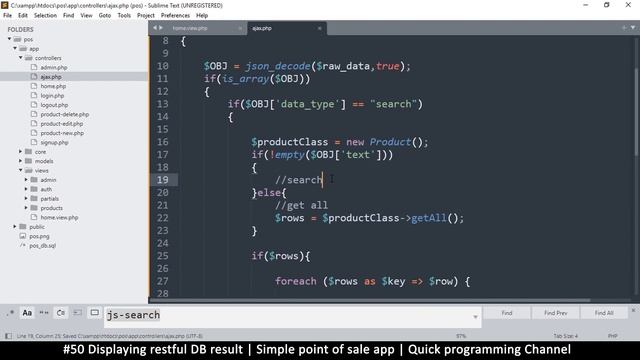The image size is (640, 360).
Task: Toggle case sensitive search (Aa)
Action: pyautogui.click(x=27, y=313)
